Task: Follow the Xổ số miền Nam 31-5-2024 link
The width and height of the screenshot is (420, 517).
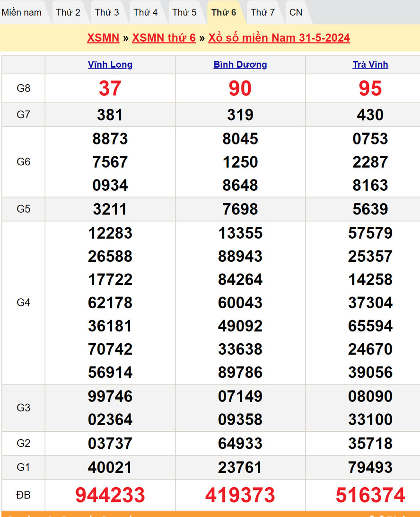Action: click(279, 38)
